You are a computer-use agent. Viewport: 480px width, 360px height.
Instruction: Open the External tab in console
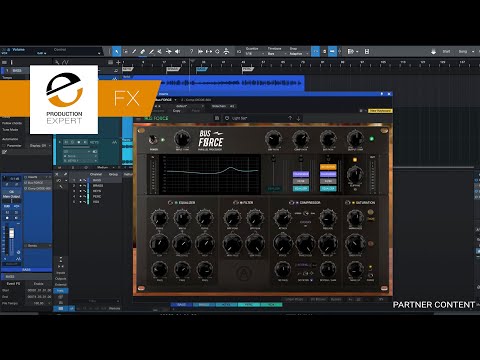click(61, 285)
